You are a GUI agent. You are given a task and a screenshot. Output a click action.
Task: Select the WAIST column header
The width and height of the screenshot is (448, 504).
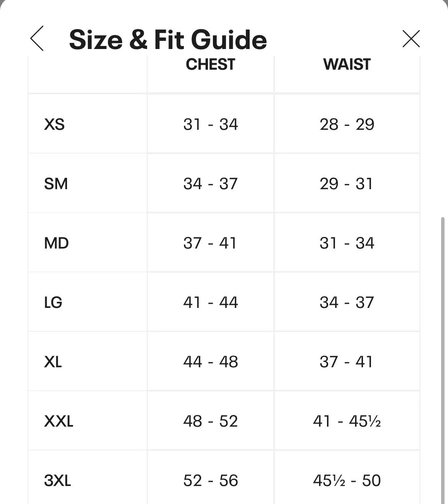click(347, 64)
